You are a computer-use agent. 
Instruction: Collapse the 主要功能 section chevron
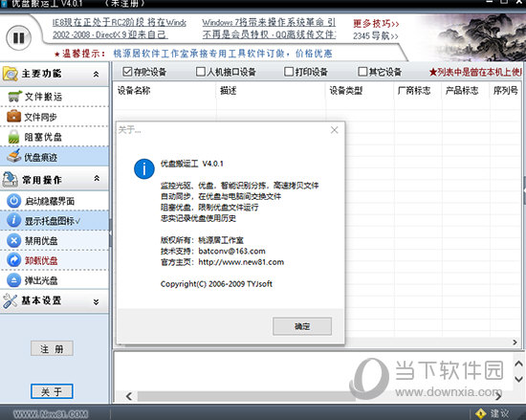click(96, 74)
